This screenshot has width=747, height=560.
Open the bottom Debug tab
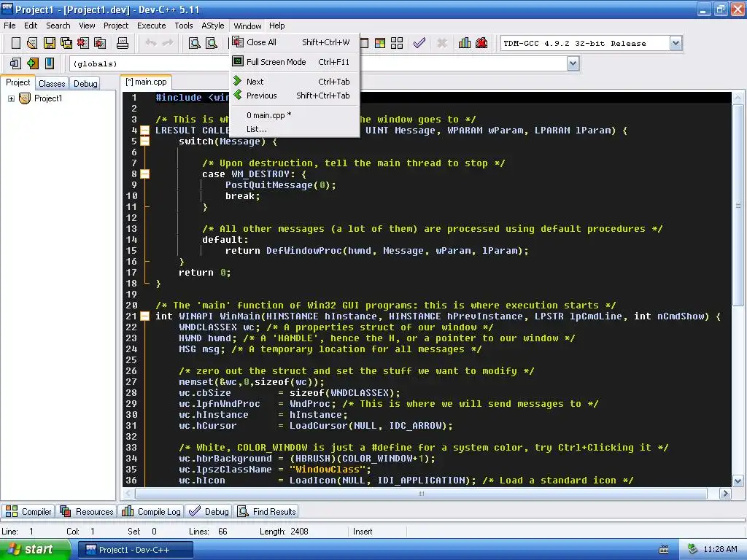click(209, 511)
